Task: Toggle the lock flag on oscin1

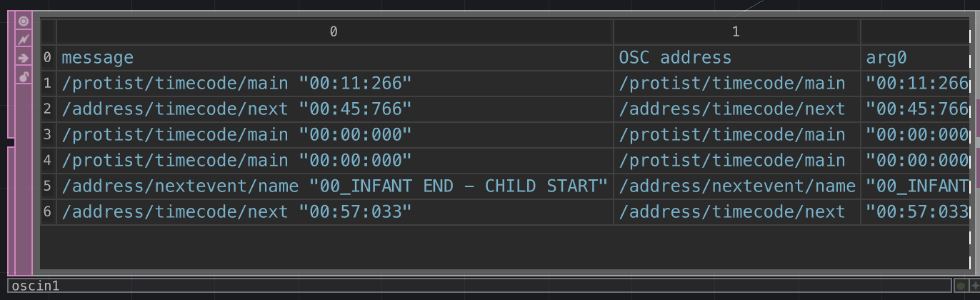Action: (x=24, y=76)
